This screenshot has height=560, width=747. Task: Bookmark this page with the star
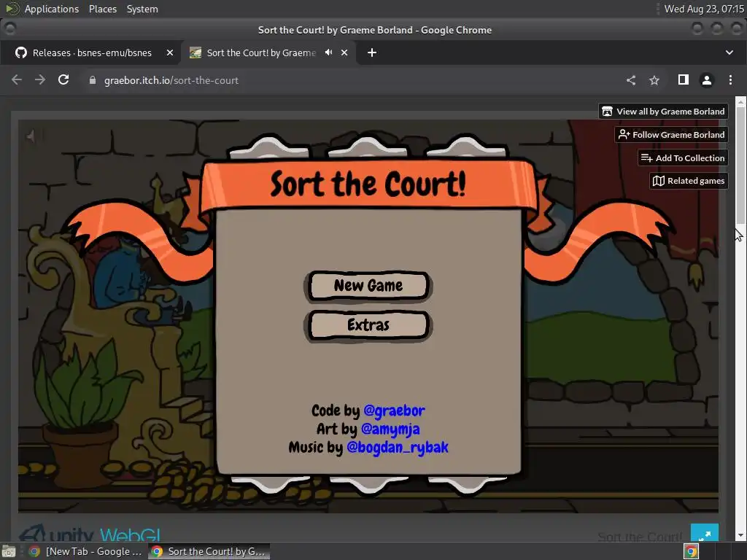pyautogui.click(x=654, y=80)
